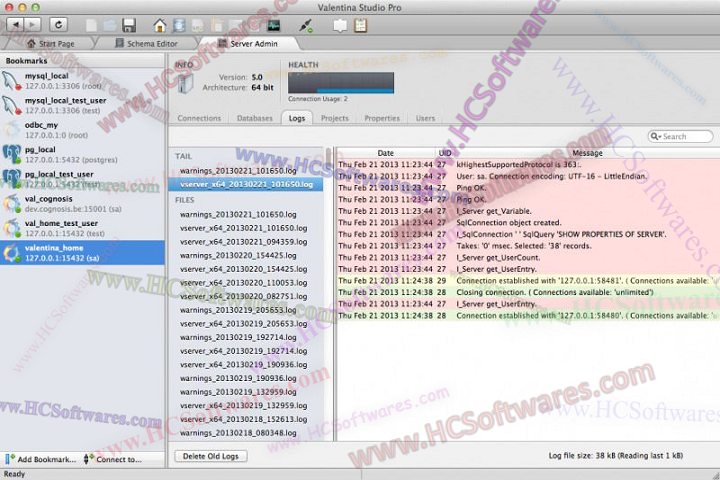
Task: Open the Projects tab
Action: (335, 118)
